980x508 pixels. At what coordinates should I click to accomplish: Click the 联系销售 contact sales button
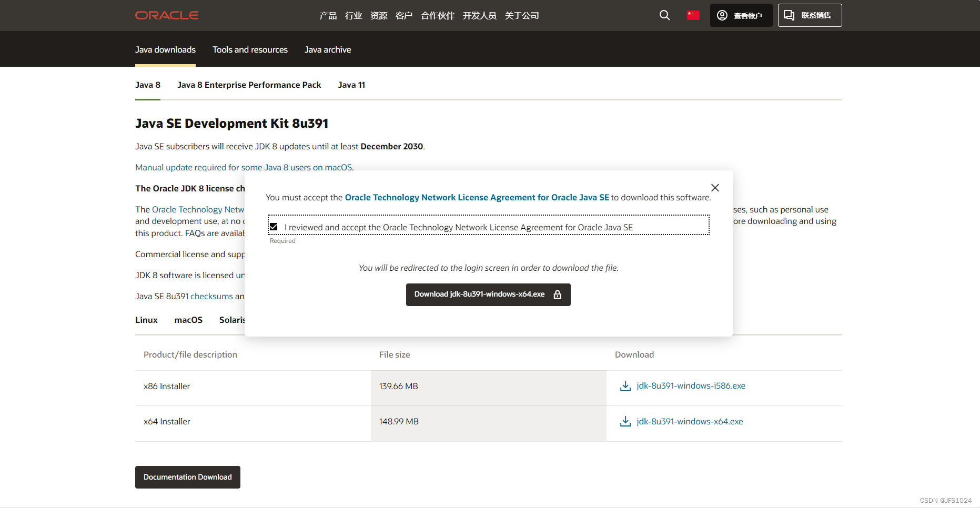810,15
